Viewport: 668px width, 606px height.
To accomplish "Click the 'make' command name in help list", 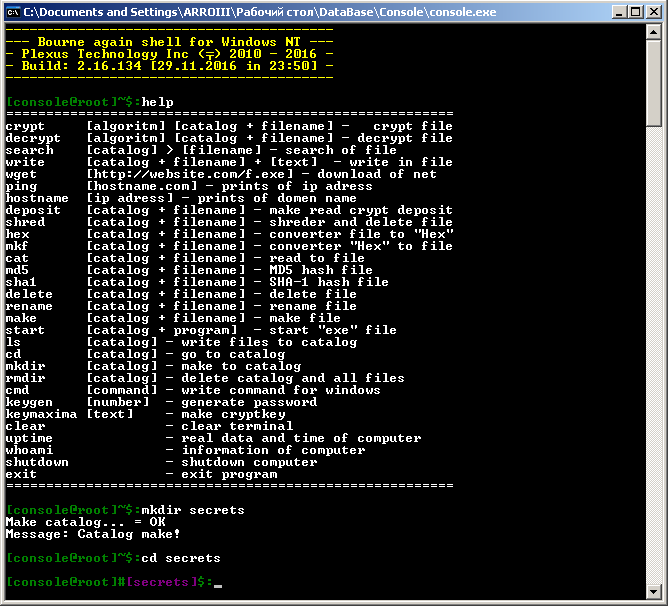I will [x=21, y=318].
